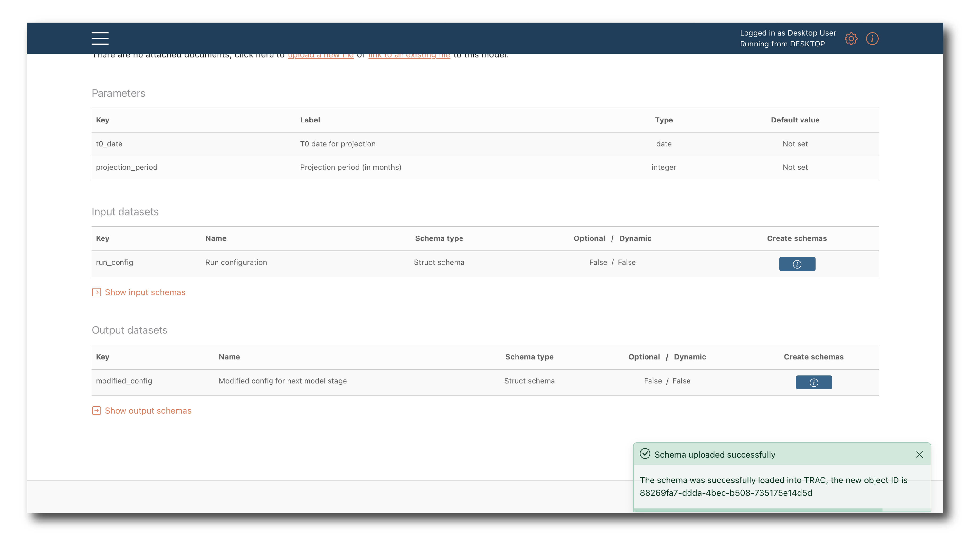The image size is (978, 560).
Task: Click the 'integer' type cell
Action: click(x=664, y=167)
